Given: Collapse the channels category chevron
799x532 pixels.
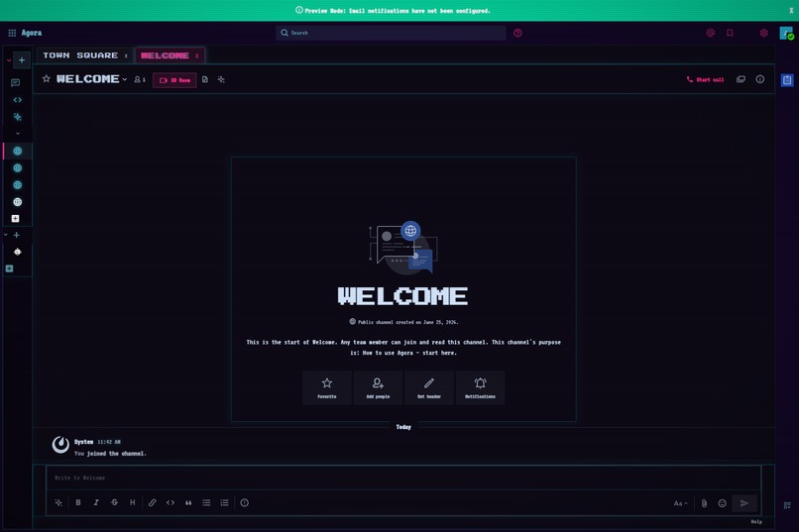Looking at the screenshot, I should click(x=17, y=134).
